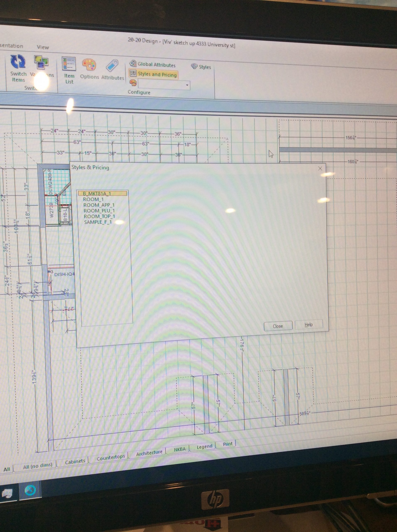The width and height of the screenshot is (397, 532).
Task: Click the 160 inch dimension label
Action: point(353,162)
